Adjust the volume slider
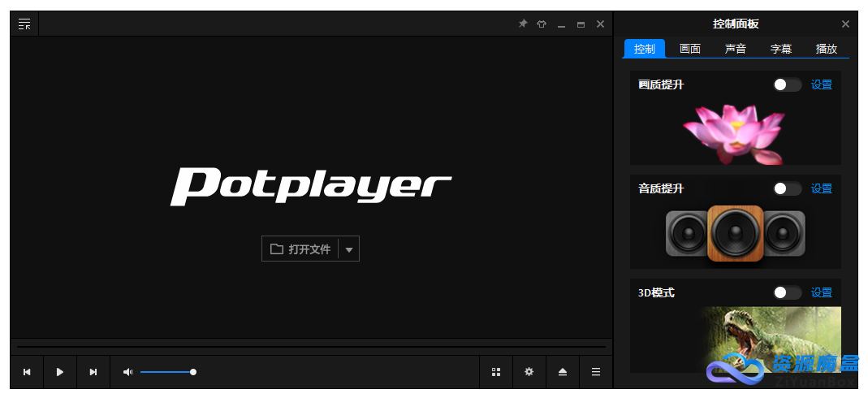The image size is (868, 398). 167,372
